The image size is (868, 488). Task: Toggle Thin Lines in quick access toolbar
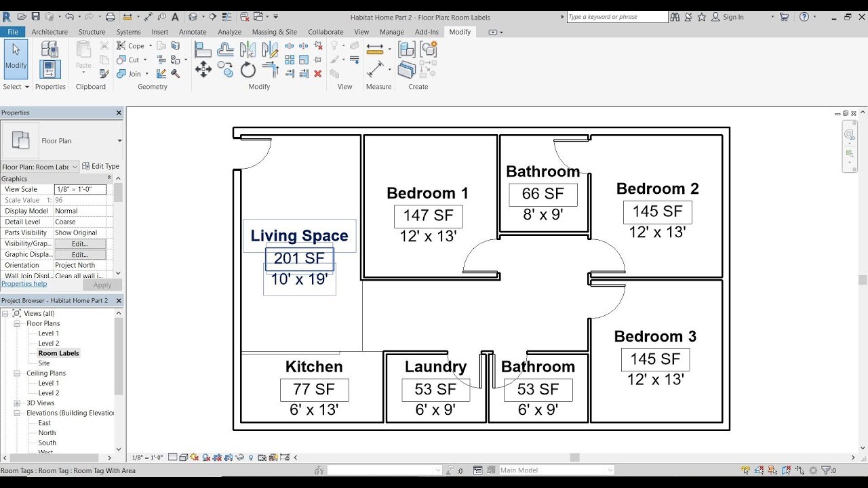pos(228,17)
